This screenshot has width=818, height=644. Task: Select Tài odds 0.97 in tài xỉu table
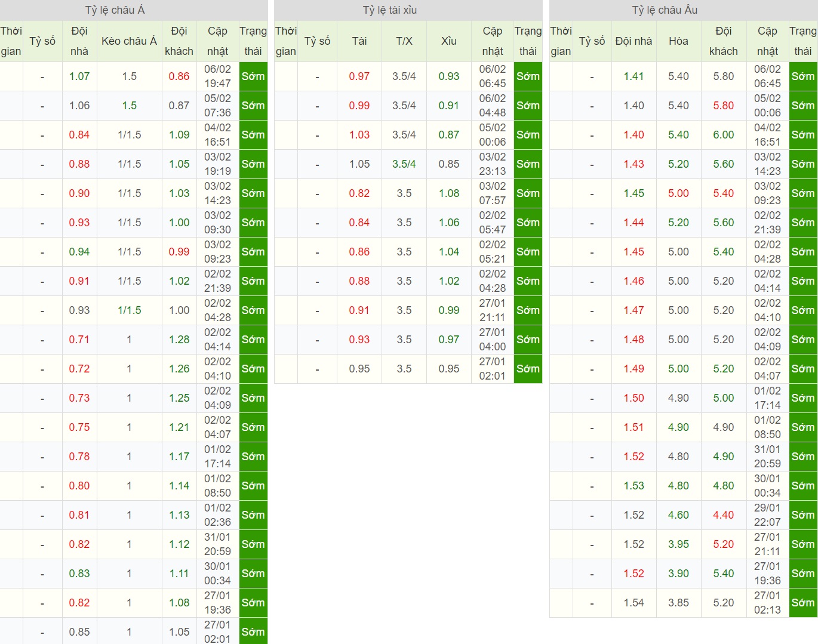pos(359,76)
